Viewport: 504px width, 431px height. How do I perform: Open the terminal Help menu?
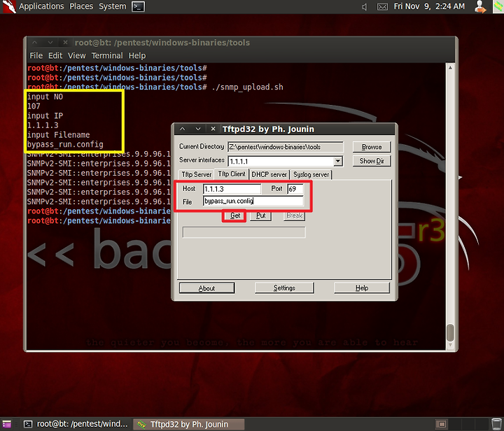pyautogui.click(x=137, y=55)
